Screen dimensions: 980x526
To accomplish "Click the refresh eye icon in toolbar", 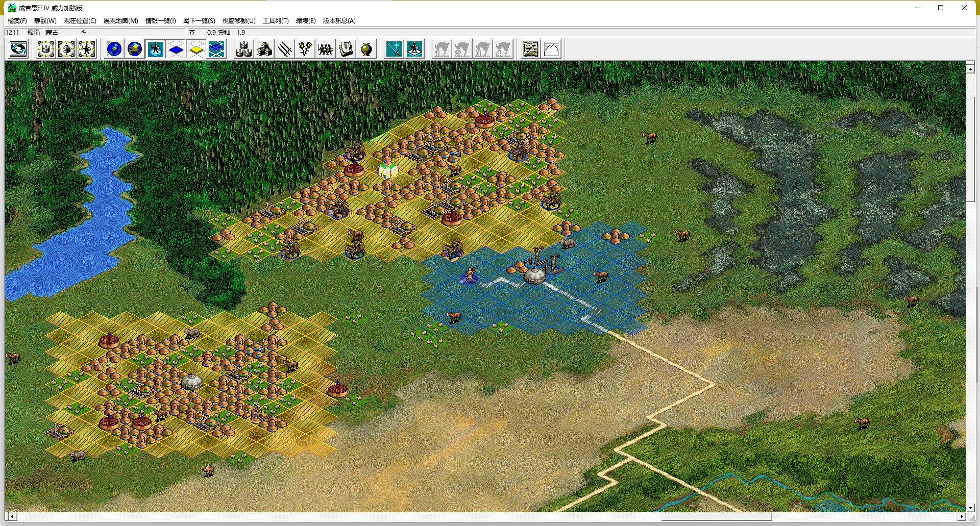I will pos(18,49).
